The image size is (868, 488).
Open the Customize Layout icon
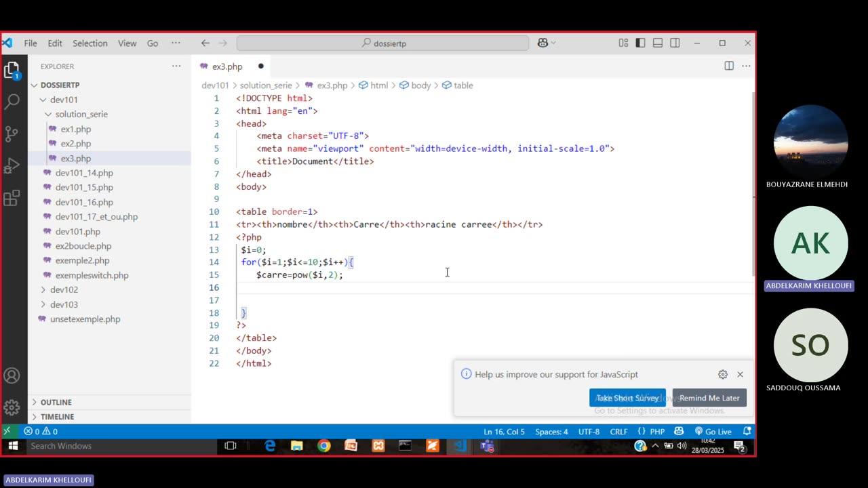click(x=623, y=43)
